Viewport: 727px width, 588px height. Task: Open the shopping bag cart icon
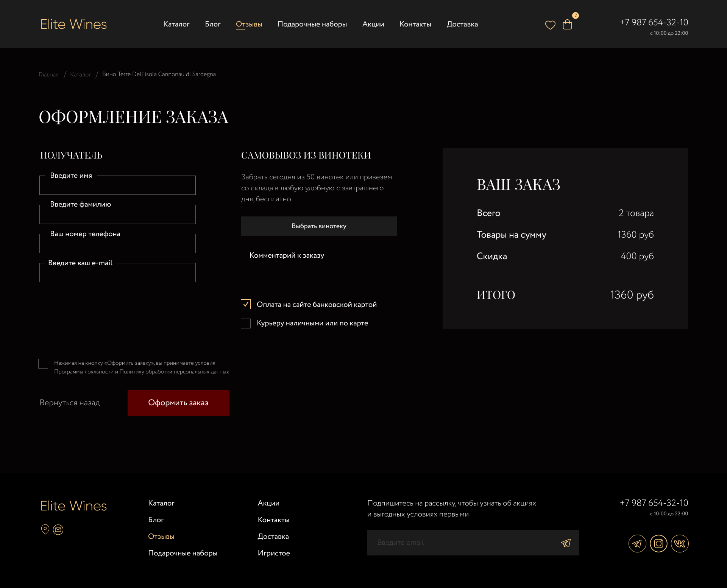(x=567, y=25)
